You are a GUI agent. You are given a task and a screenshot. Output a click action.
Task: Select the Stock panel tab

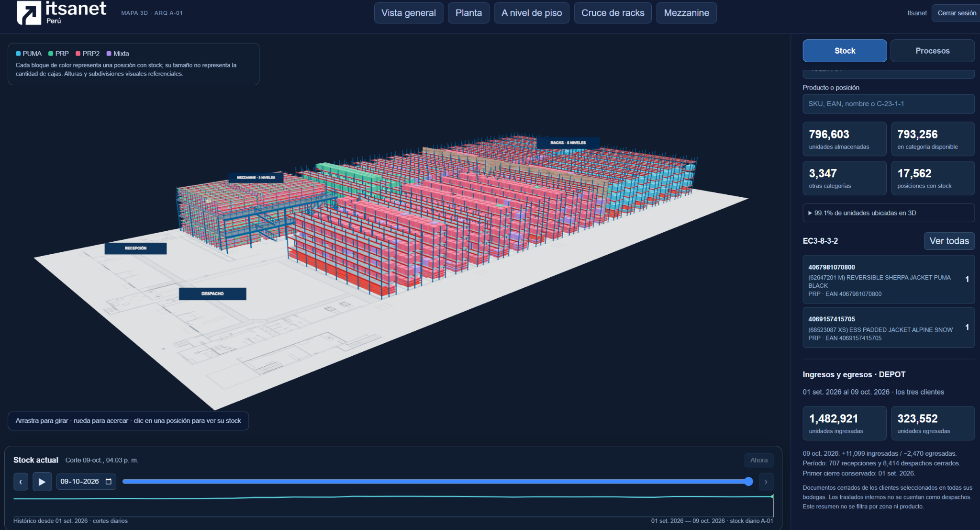(845, 51)
